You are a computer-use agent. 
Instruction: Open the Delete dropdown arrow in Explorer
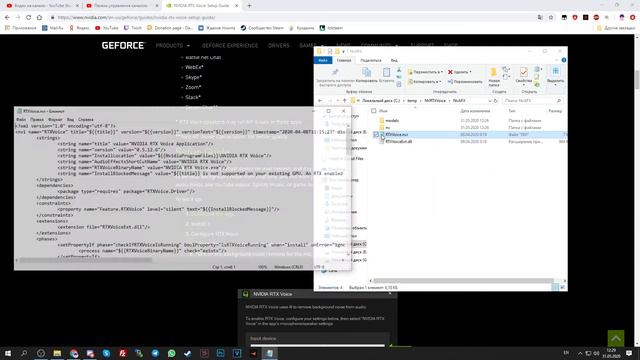pyautogui.click(x=471, y=72)
